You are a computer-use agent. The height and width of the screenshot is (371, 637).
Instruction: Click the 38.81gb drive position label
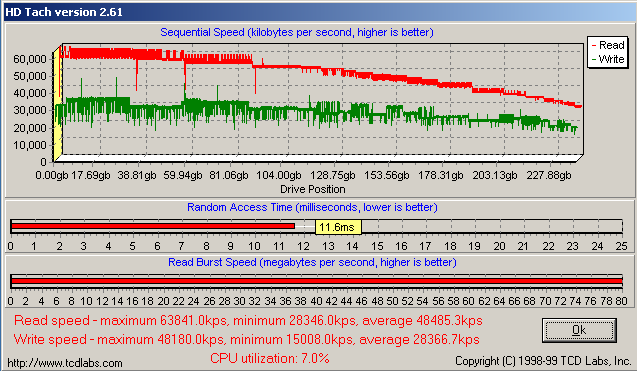(137, 175)
